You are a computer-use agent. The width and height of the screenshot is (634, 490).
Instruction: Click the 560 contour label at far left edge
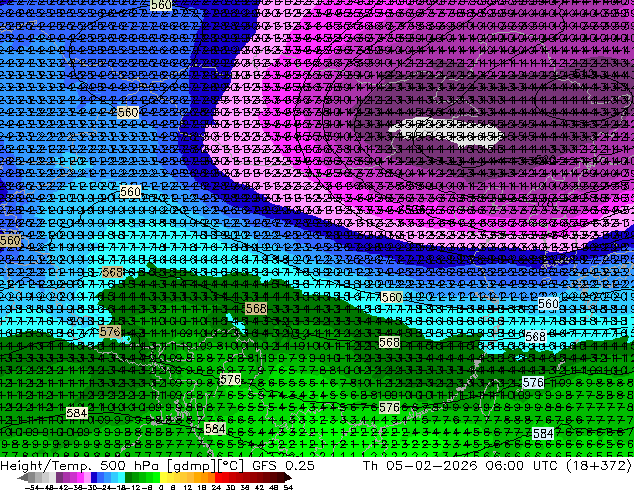[10, 241]
